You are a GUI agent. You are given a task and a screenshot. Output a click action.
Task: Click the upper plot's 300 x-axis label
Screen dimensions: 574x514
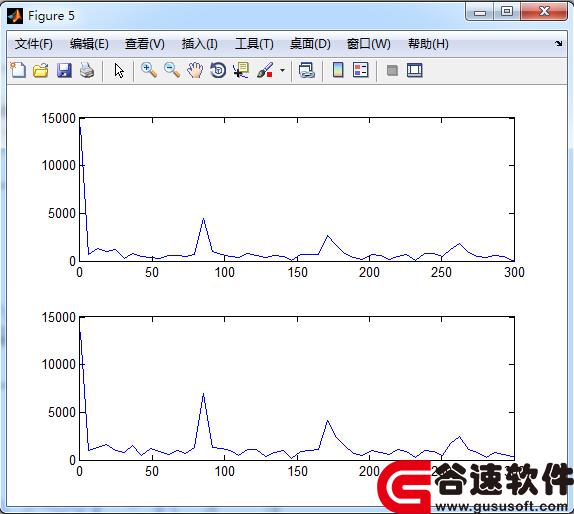coord(514,272)
